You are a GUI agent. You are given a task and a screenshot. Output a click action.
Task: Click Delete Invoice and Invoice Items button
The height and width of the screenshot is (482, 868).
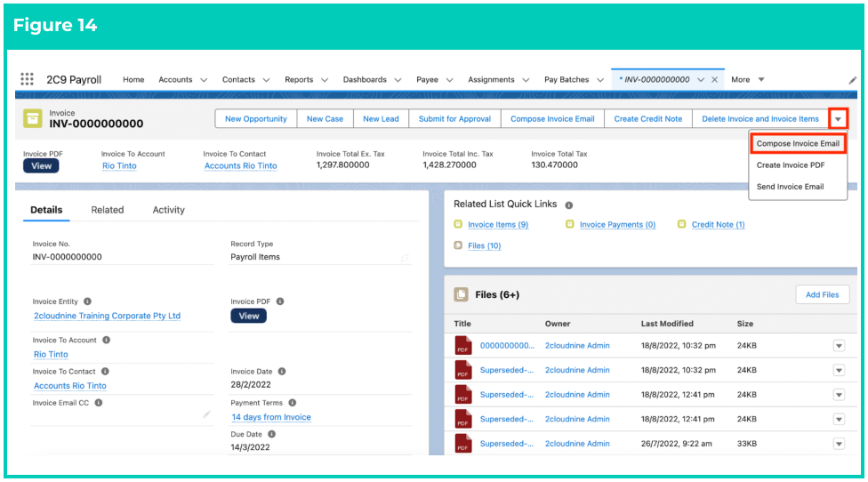pyautogui.click(x=760, y=119)
